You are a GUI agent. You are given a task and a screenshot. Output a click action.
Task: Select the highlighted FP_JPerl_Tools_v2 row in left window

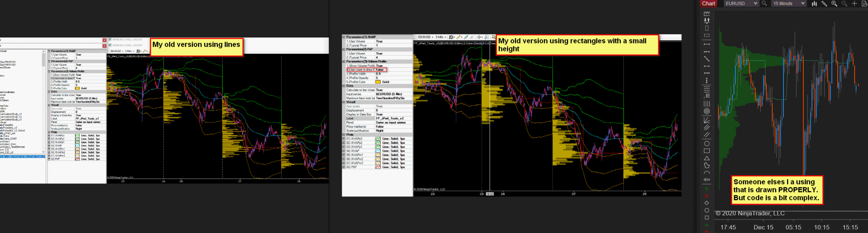coord(23,157)
